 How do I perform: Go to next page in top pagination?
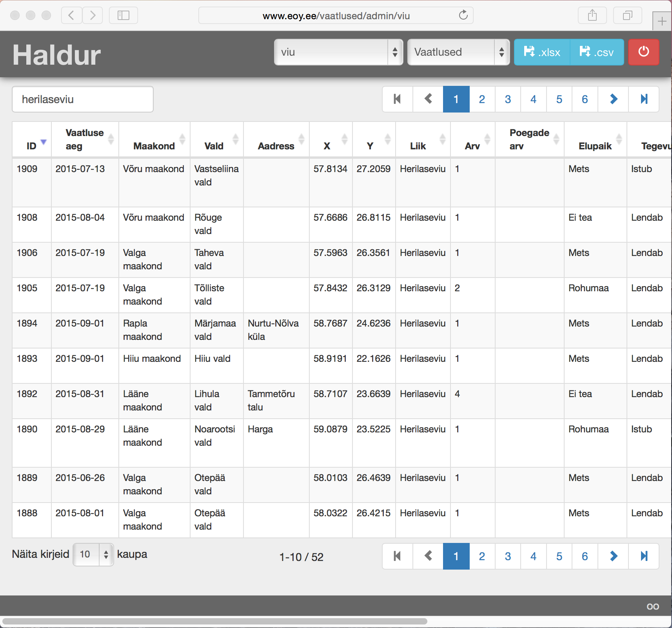(613, 99)
